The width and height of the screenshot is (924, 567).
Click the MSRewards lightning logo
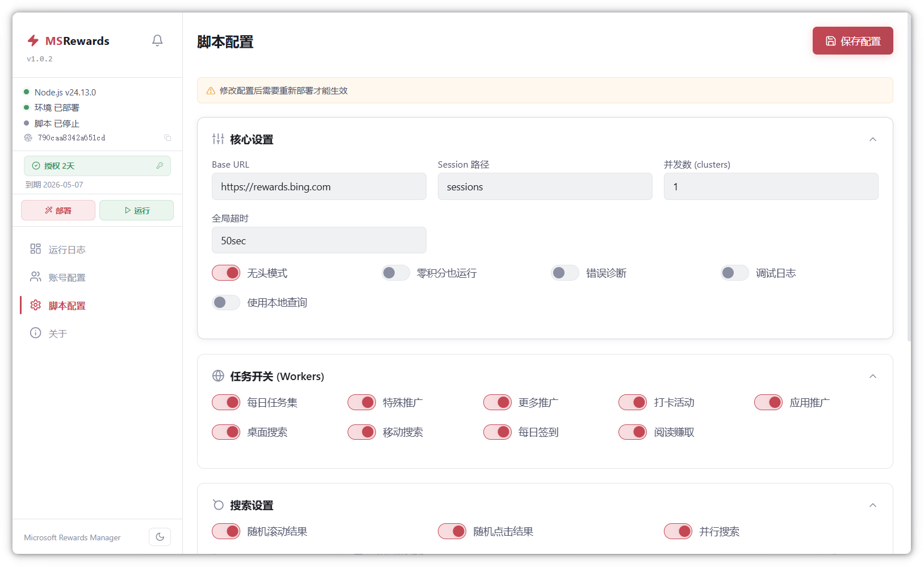(x=33, y=40)
